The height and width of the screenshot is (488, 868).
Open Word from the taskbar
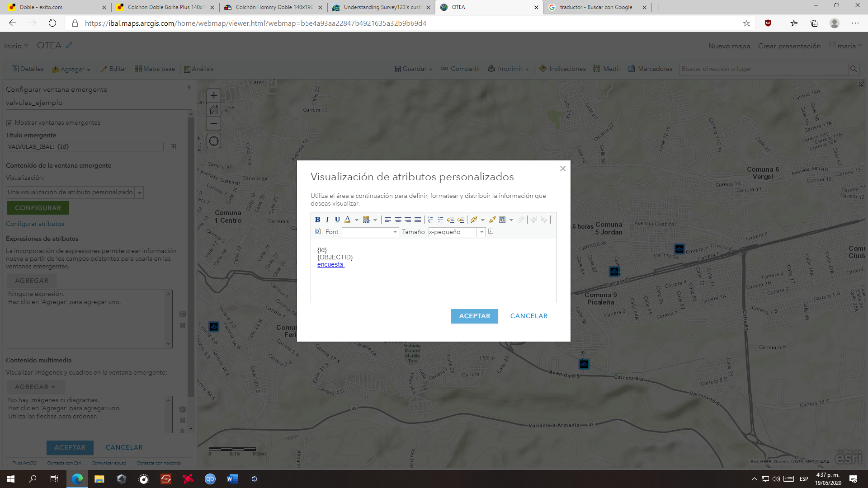click(x=232, y=479)
